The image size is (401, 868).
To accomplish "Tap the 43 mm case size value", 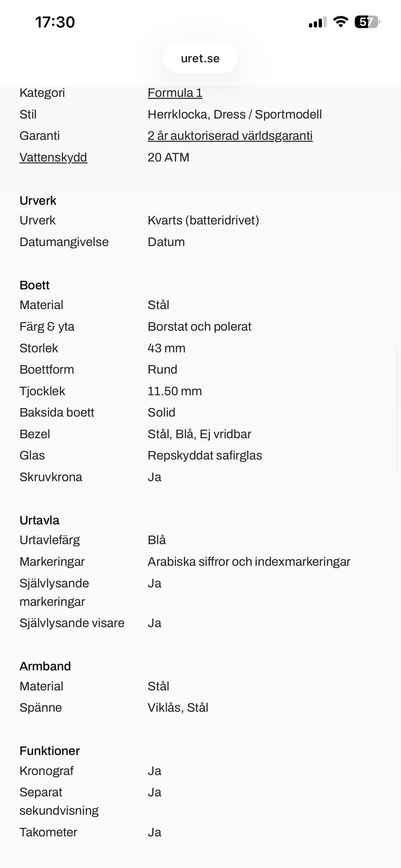I will coord(166,348).
